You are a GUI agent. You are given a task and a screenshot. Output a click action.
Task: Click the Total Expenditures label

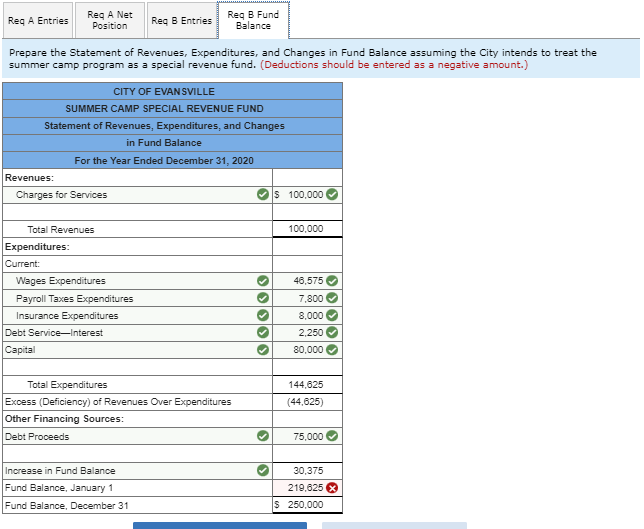(67, 385)
